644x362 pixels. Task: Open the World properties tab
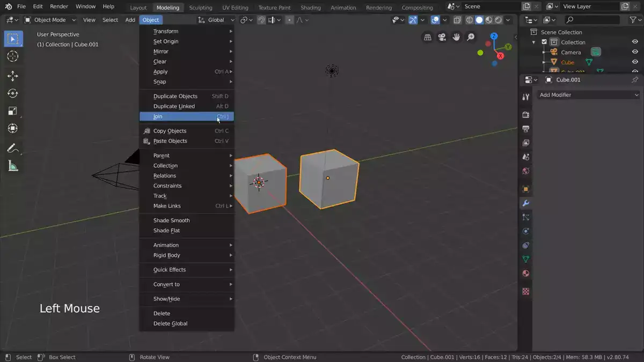(526, 171)
